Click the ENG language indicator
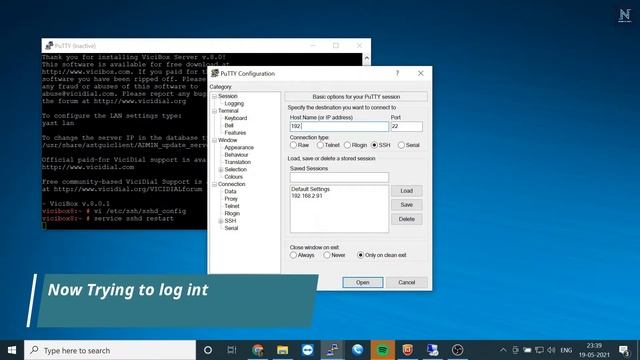This screenshot has width=640, height=360. point(566,350)
